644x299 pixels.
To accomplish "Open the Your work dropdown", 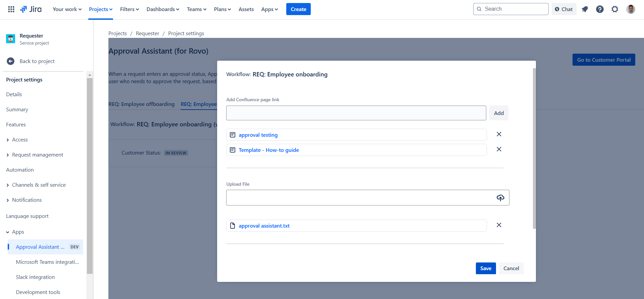I will tap(67, 9).
